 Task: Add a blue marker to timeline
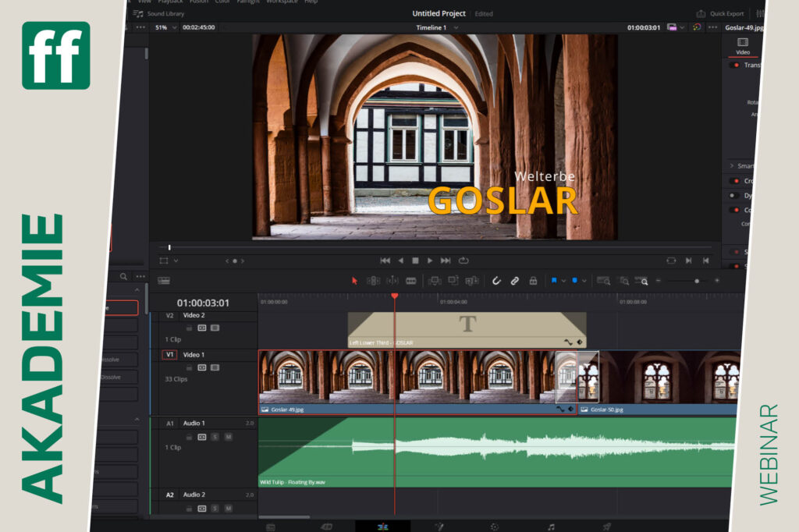[x=575, y=281]
